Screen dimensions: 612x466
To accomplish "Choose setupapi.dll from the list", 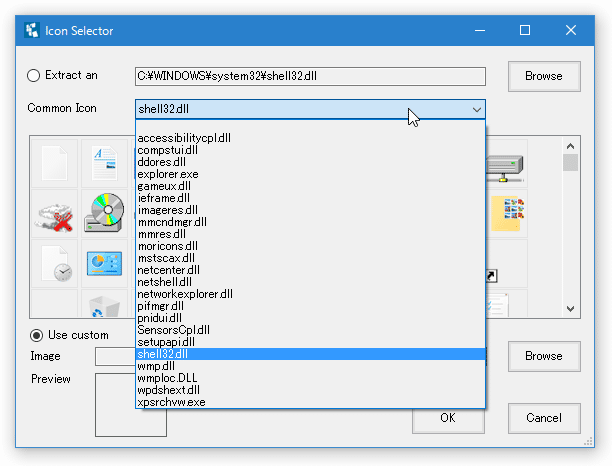I will pyautogui.click(x=310, y=342).
